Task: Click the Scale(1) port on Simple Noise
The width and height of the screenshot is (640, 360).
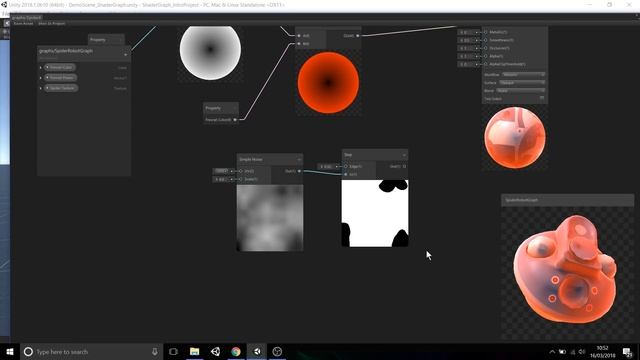Action: pos(241,179)
